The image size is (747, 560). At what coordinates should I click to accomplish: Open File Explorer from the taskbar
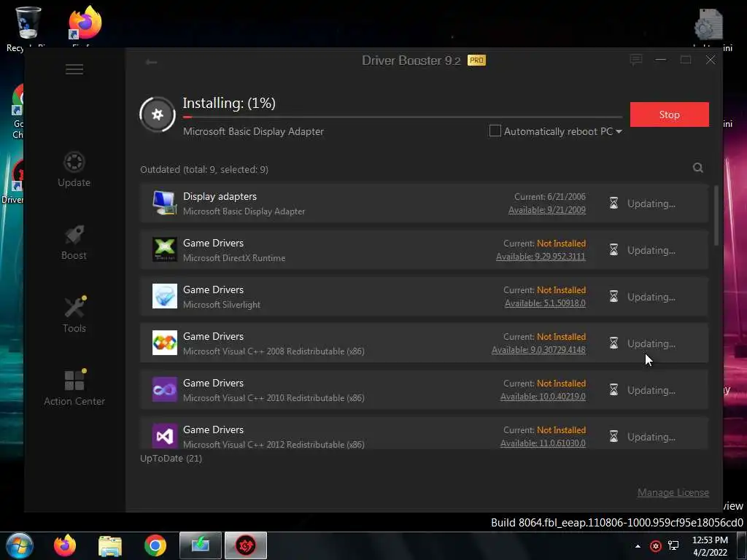click(110, 546)
